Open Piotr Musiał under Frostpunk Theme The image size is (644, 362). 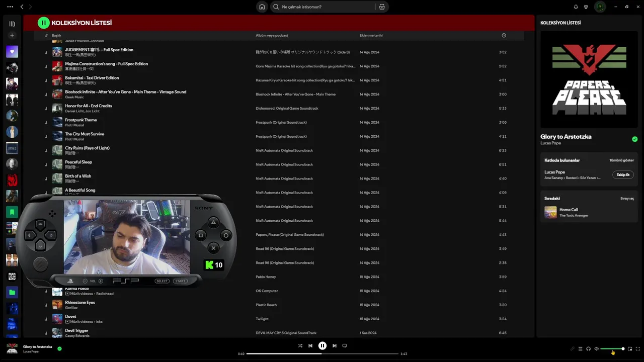(x=74, y=125)
